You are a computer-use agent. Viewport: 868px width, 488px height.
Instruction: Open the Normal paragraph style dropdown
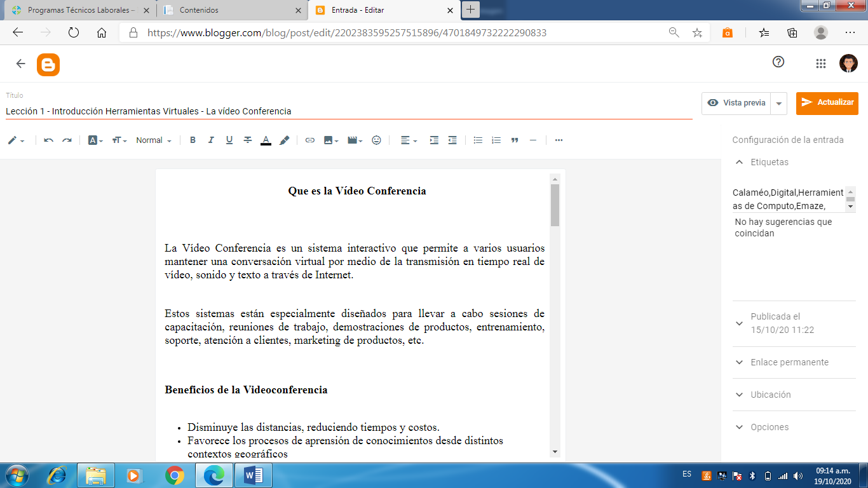click(x=154, y=140)
